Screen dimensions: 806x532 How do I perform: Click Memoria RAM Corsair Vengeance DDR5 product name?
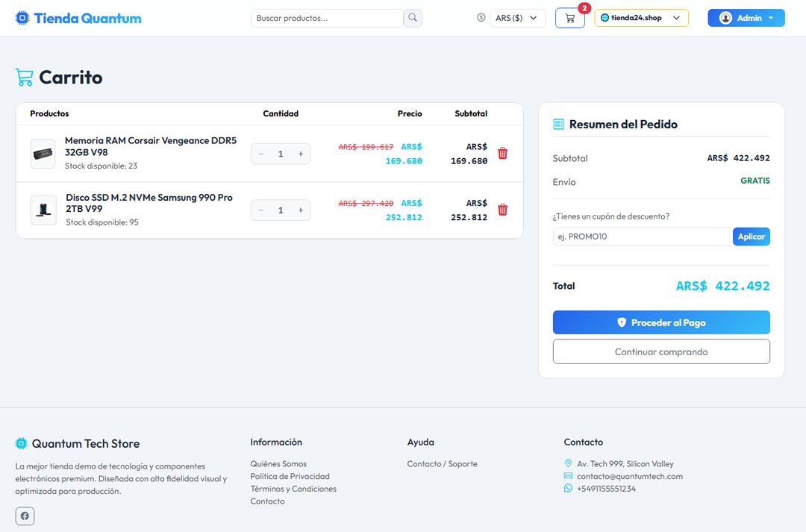coord(151,146)
